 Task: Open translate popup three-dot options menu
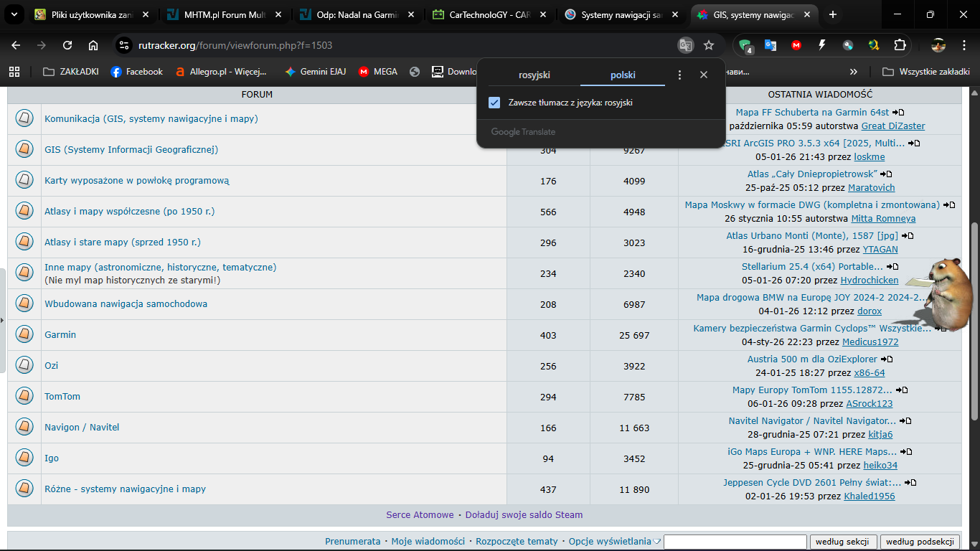[x=679, y=75]
